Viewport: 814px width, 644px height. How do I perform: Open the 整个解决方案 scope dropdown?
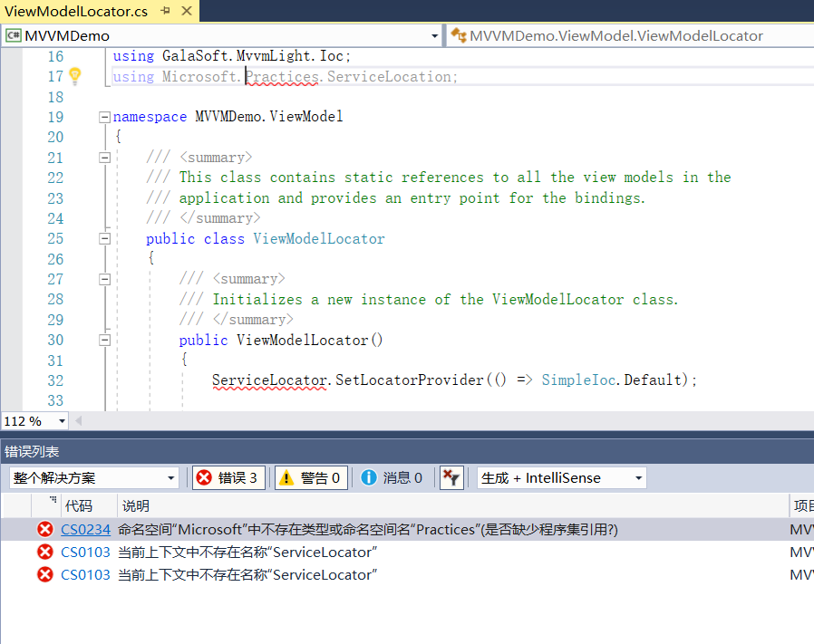tap(94, 478)
